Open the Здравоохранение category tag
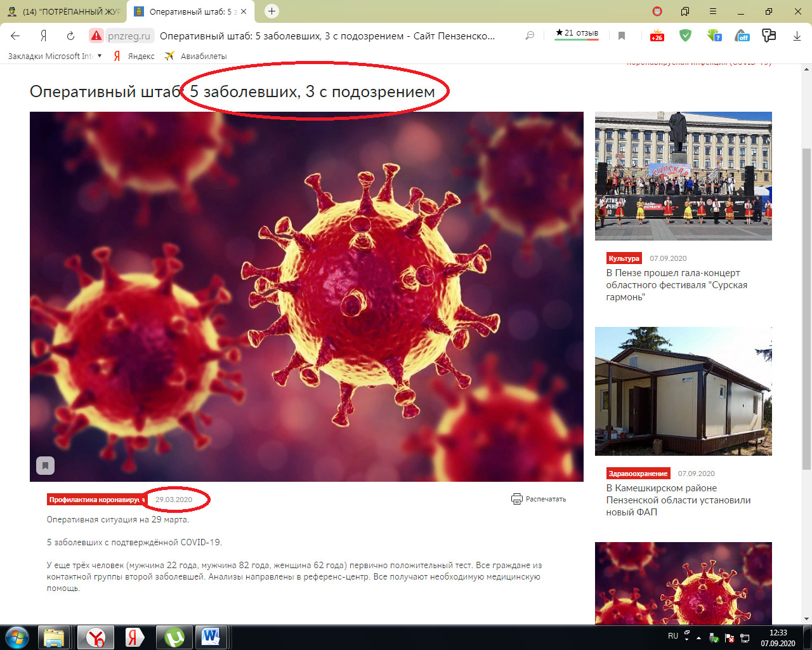The width and height of the screenshot is (812, 650). 638,474
